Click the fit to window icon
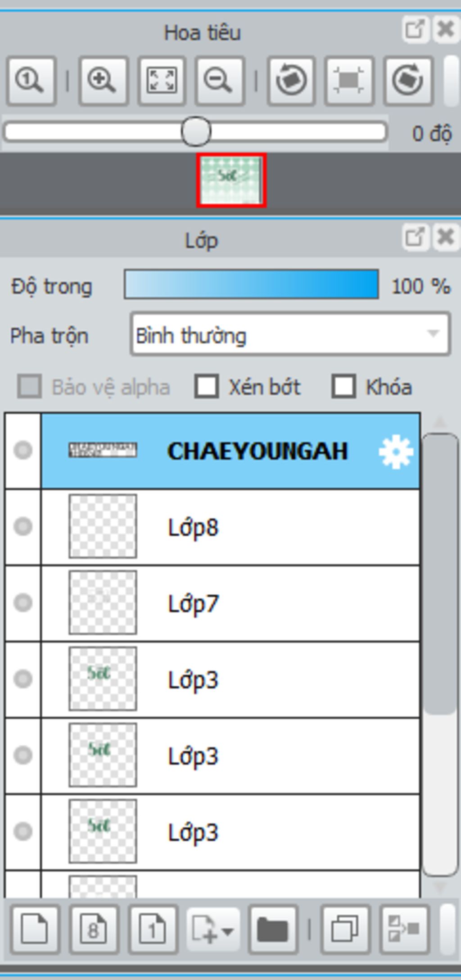Screen dimensions: 461x980 click(162, 81)
